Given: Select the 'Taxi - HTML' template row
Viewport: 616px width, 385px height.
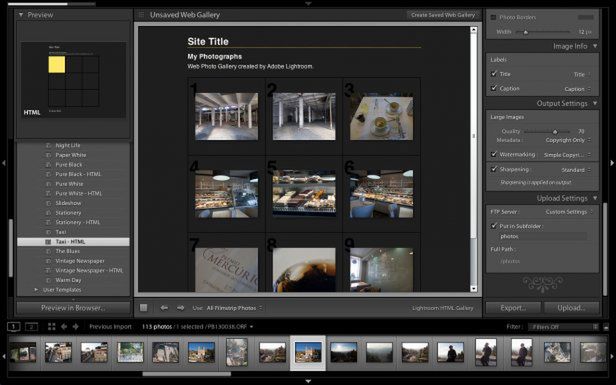Looking at the screenshot, I should point(73,242).
